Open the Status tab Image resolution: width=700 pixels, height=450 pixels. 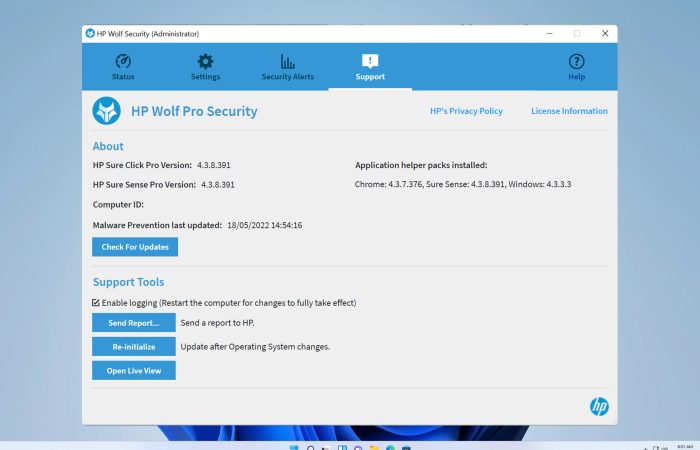(x=123, y=67)
